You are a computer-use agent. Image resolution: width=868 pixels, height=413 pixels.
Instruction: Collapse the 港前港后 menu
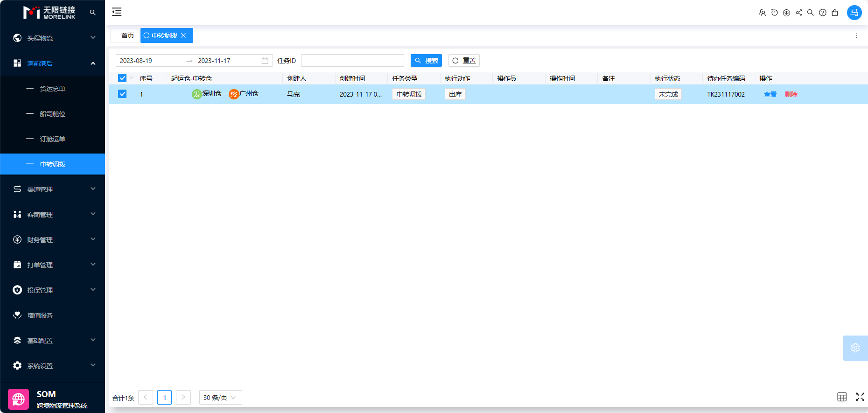click(53, 63)
